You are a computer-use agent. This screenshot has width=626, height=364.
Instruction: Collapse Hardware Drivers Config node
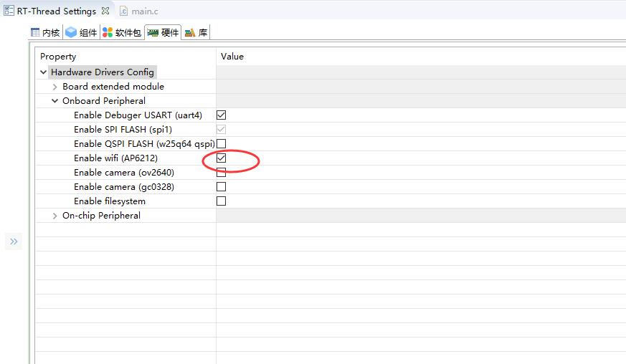pos(44,72)
